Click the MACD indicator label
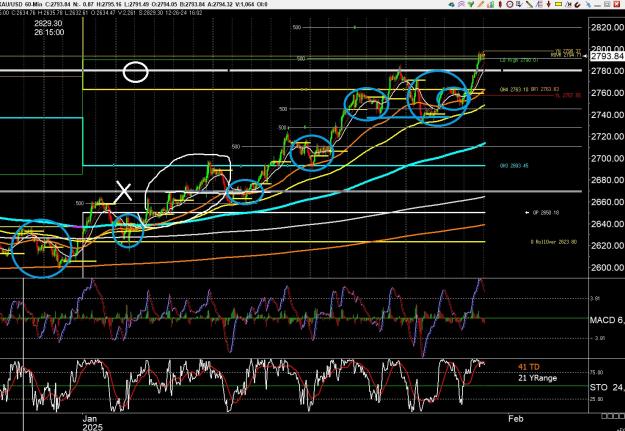Screen dimensions: 625x431 607,320
